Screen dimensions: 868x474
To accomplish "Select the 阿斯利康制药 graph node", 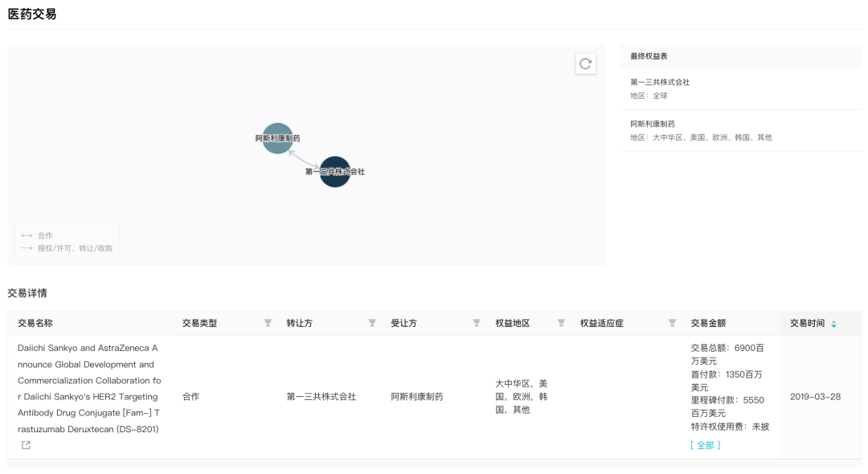I will pos(277,138).
